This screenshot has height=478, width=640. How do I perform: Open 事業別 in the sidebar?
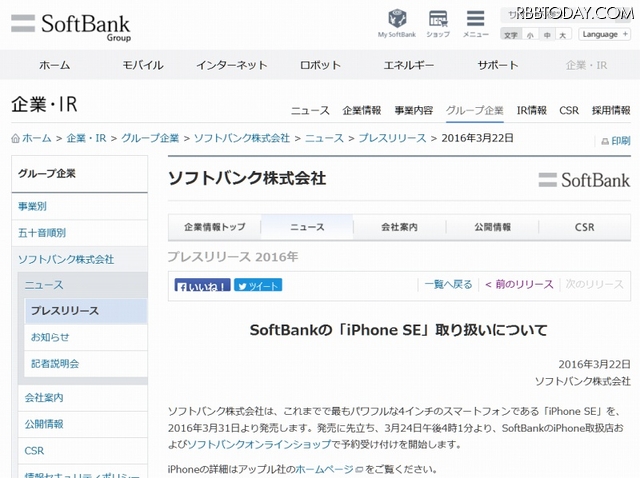(x=80, y=206)
